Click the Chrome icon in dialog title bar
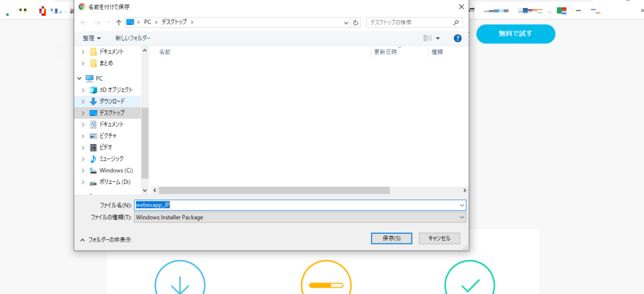This screenshot has width=644, height=294. pos(82,6)
